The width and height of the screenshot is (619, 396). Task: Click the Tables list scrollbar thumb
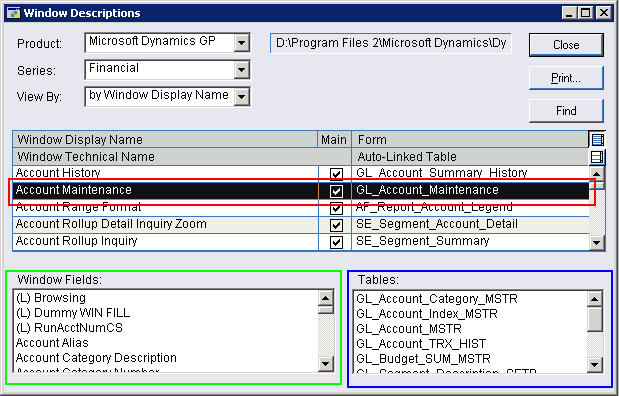point(595,319)
